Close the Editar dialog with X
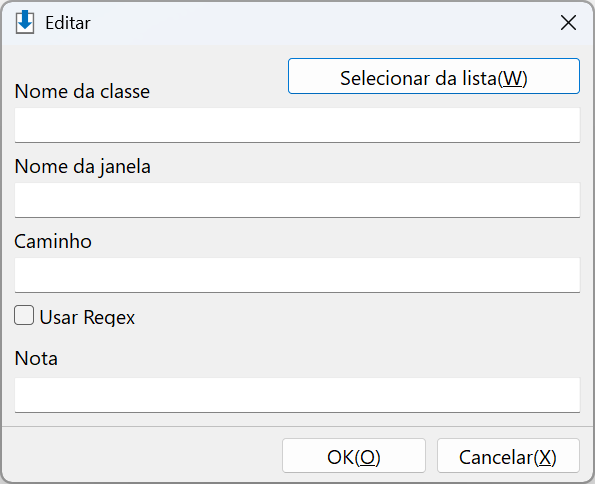595x484 pixels. pyautogui.click(x=568, y=23)
